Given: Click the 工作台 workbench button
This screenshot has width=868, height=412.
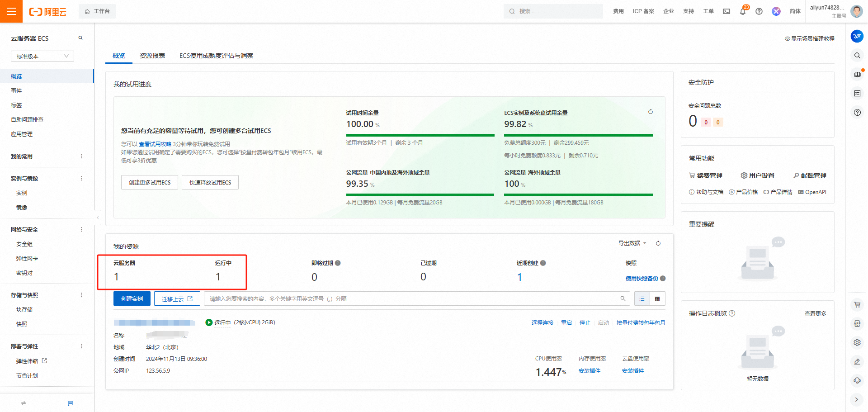Looking at the screenshot, I should tap(97, 11).
